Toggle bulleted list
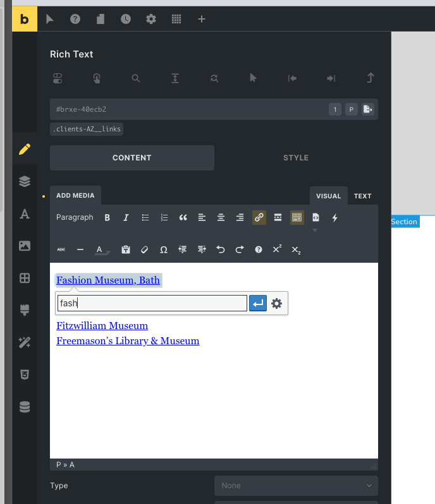435x504 pixels. pos(145,218)
